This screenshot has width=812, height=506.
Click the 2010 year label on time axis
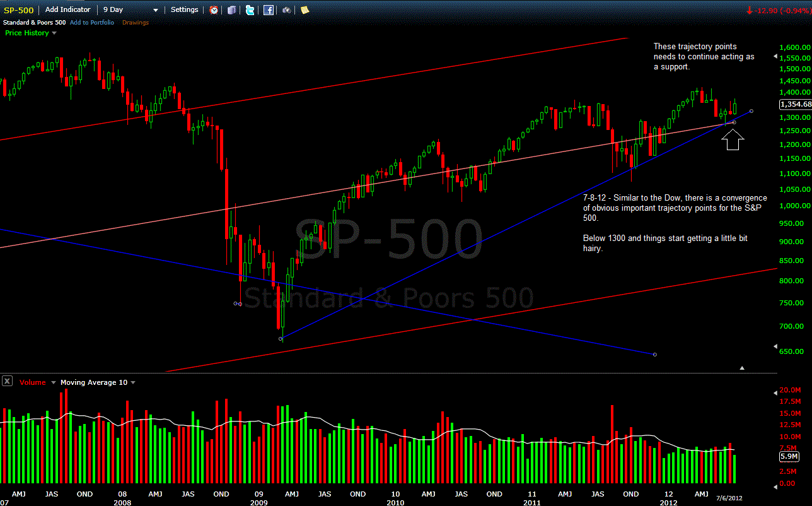coord(395,503)
